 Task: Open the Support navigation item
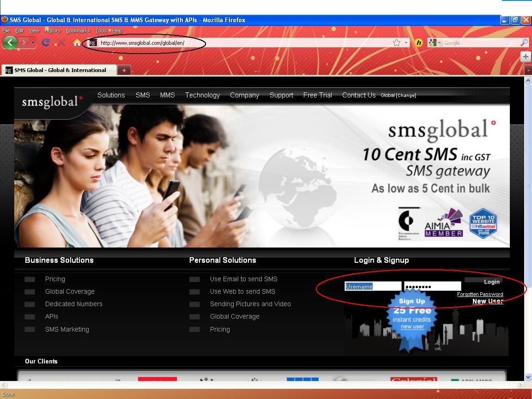point(281,95)
